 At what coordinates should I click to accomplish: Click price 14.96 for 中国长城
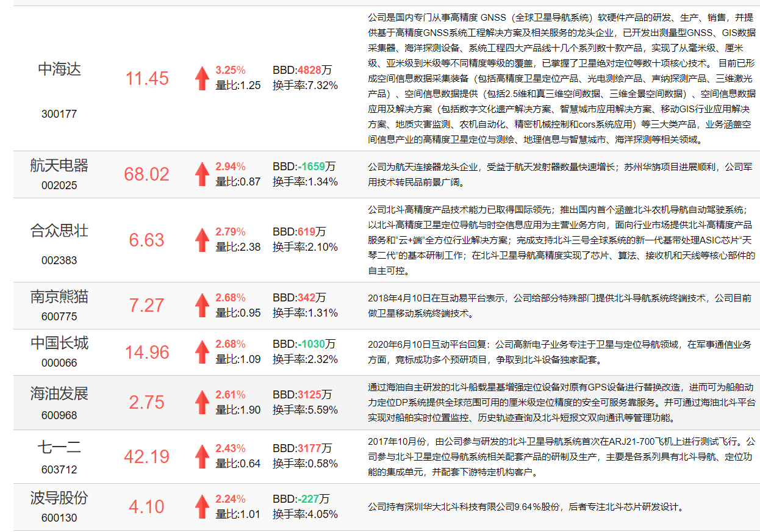pos(147,352)
